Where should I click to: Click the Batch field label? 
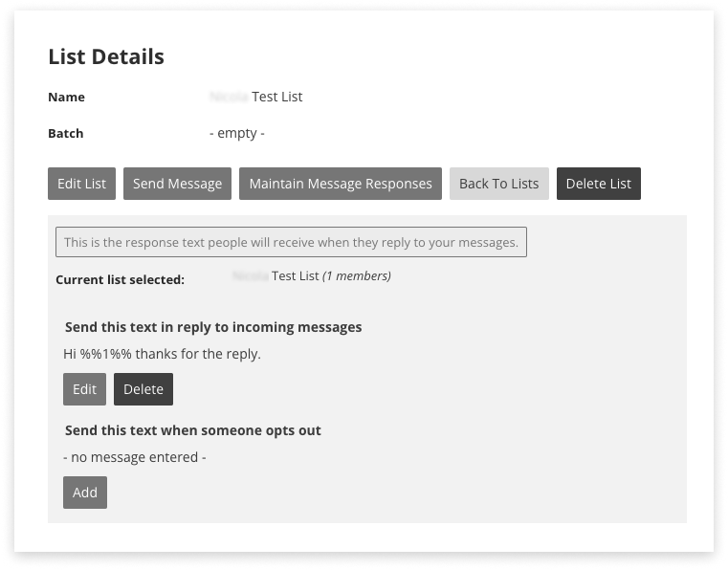65,133
